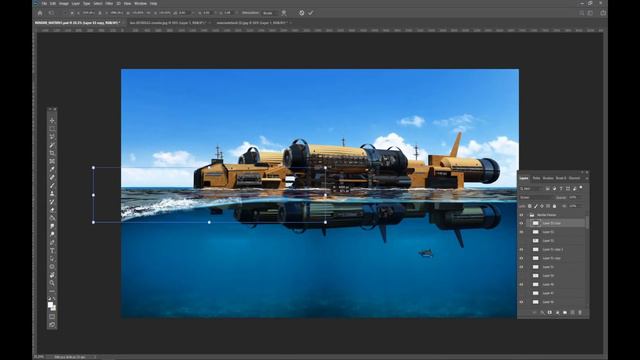The image size is (640, 360).
Task: Add layer style fx icon
Action: (x=542, y=312)
